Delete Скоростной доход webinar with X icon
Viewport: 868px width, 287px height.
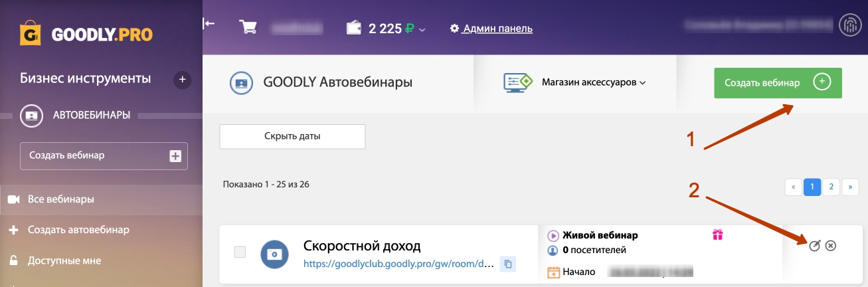tap(830, 245)
